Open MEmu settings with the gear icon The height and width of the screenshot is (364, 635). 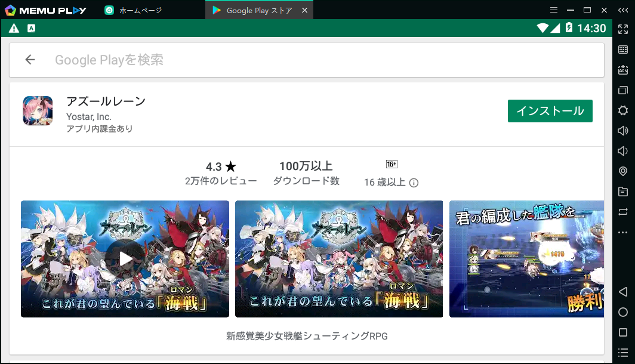point(623,110)
